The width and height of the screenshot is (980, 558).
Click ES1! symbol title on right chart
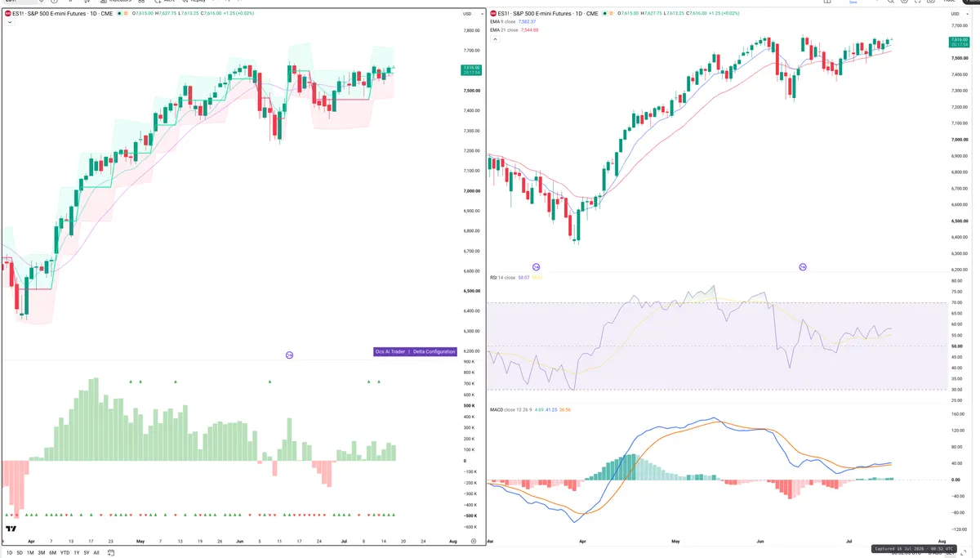click(x=547, y=14)
